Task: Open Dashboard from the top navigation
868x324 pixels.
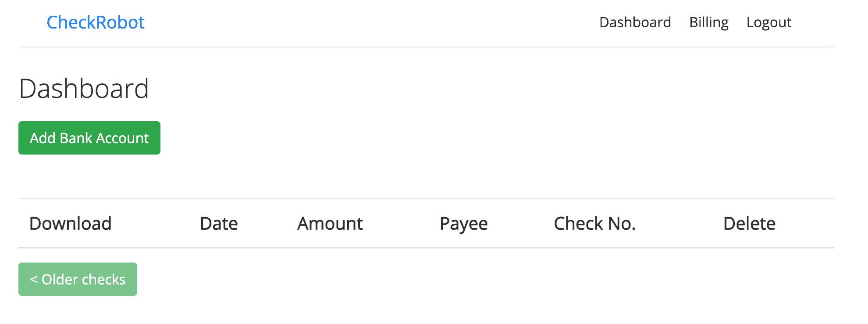Action: pyautogui.click(x=635, y=22)
